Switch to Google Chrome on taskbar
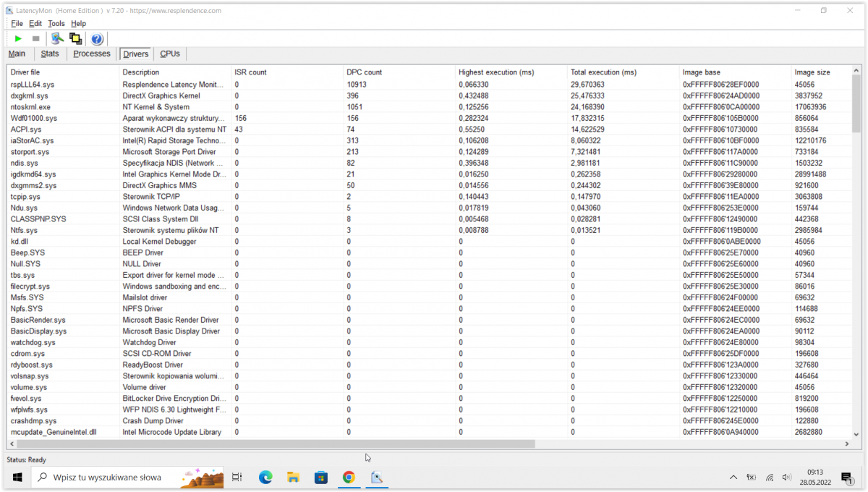 [x=349, y=477]
